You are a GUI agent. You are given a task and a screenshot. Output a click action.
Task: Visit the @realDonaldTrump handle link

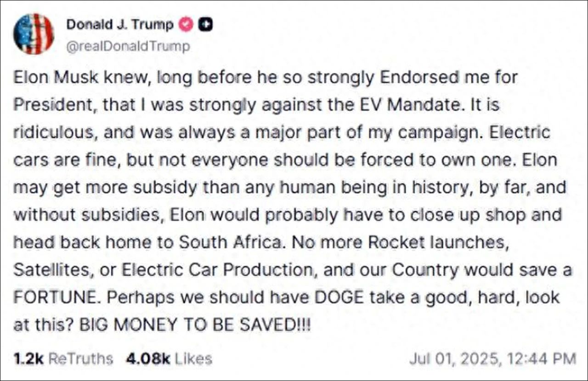[128, 47]
